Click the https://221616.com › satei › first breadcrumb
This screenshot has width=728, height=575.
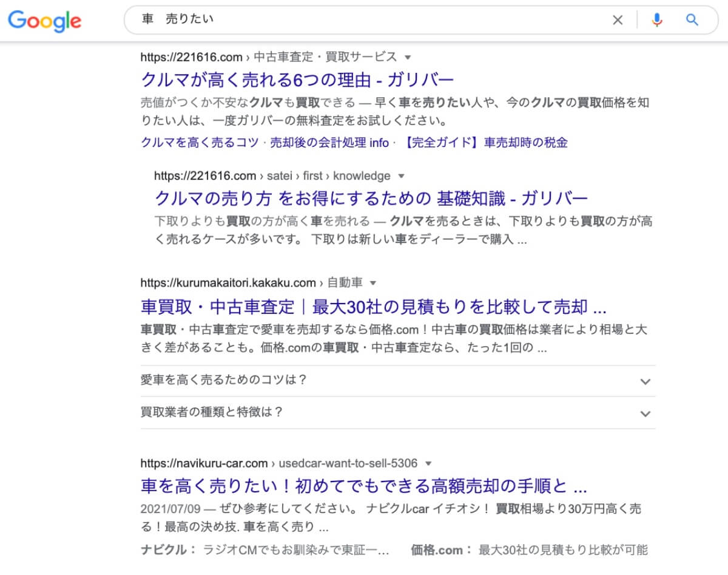click(272, 176)
